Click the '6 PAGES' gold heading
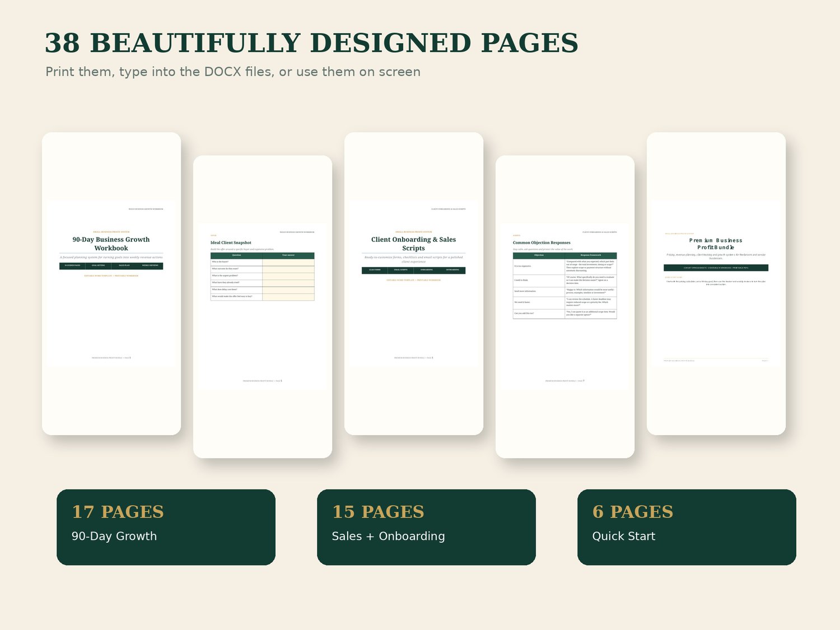 [x=633, y=512]
